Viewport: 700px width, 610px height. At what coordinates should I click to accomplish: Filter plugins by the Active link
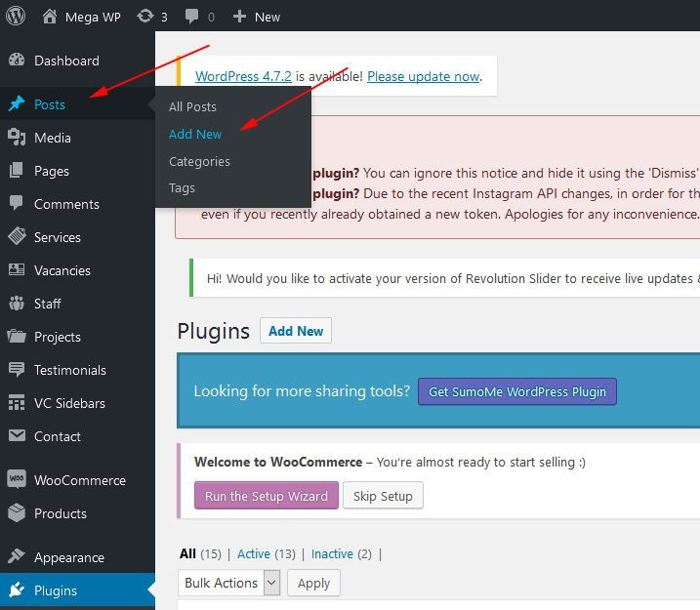pos(254,553)
